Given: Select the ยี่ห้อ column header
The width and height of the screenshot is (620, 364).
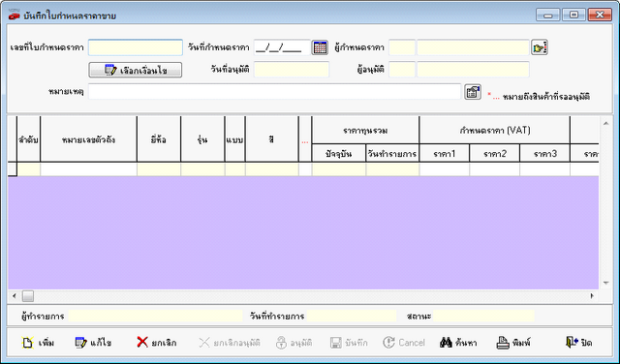Looking at the screenshot, I should (x=159, y=139).
